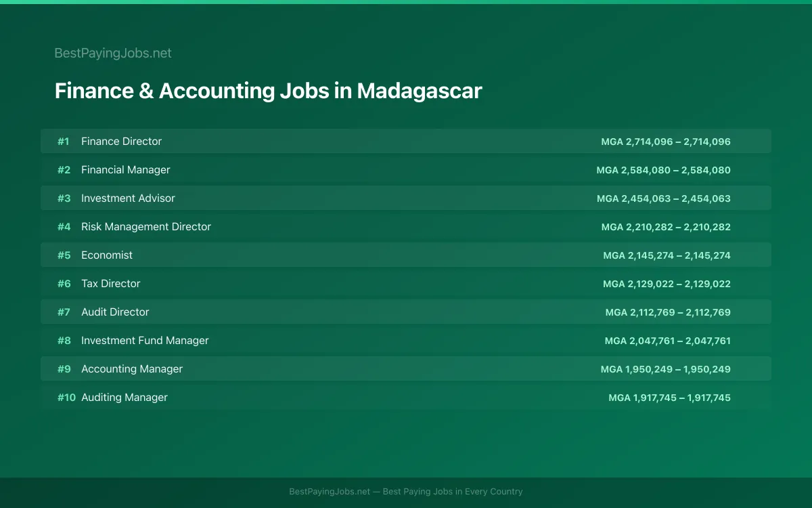Click salary MGA 2,584,080 – 2,584,080
This screenshot has height=508, width=812.
click(x=664, y=170)
